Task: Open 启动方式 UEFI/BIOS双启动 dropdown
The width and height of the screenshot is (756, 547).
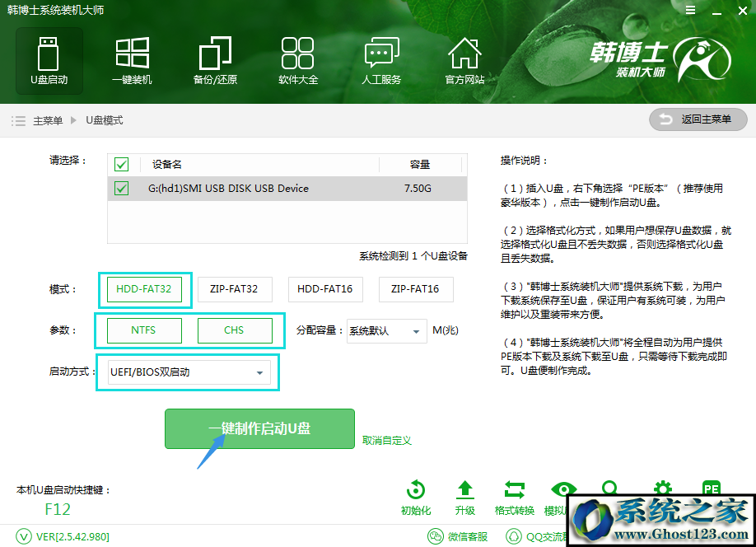Action: click(189, 372)
